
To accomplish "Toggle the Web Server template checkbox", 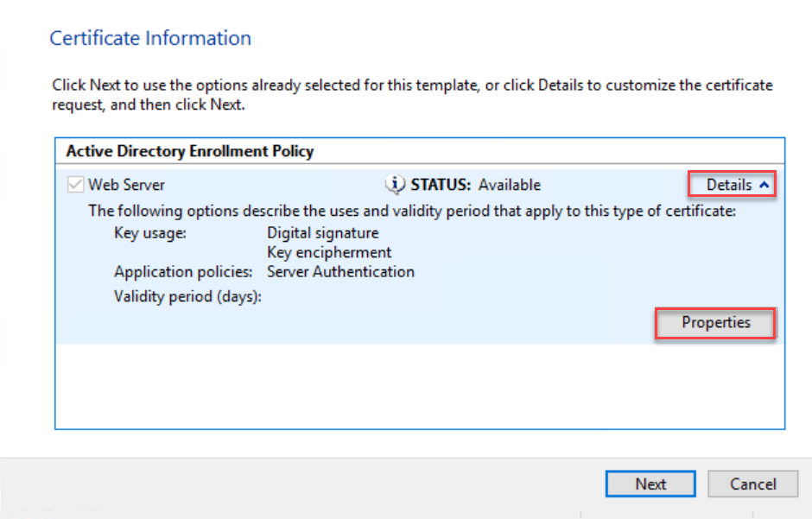I will click(76, 184).
